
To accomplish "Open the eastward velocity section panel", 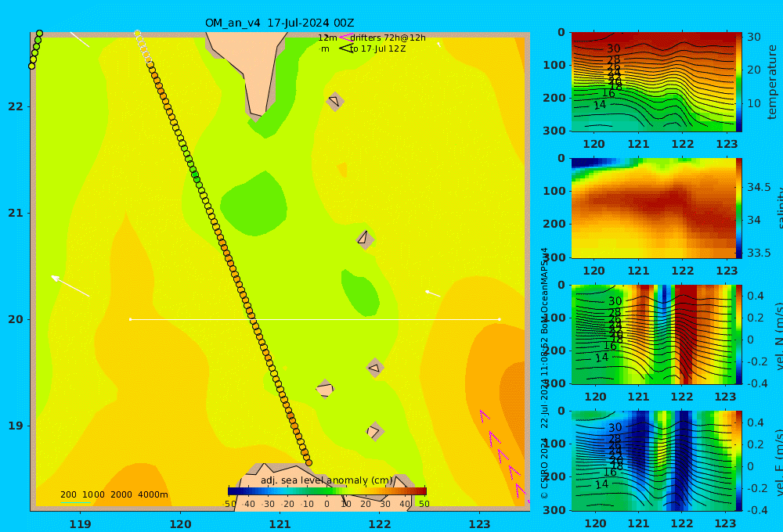I will [x=653, y=461].
